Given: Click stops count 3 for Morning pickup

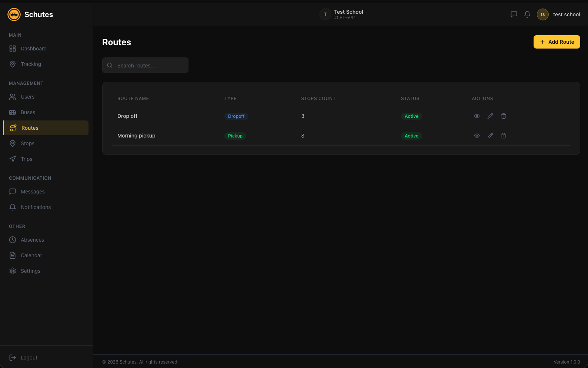Looking at the screenshot, I should (303, 136).
